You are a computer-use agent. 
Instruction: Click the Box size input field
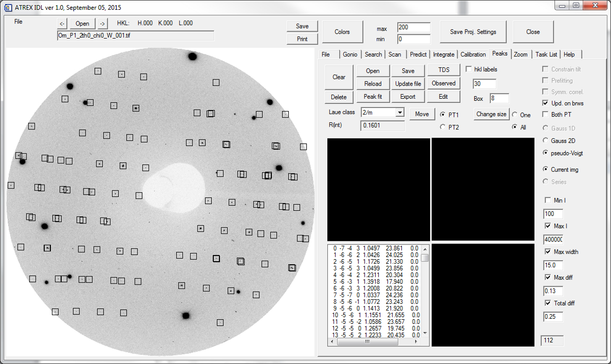(x=499, y=98)
